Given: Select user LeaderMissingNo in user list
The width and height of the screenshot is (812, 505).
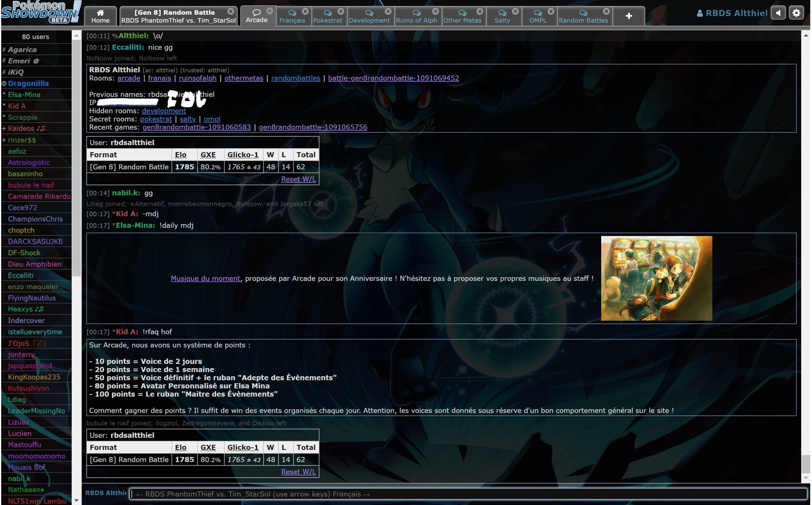Looking at the screenshot, I should coord(36,411).
